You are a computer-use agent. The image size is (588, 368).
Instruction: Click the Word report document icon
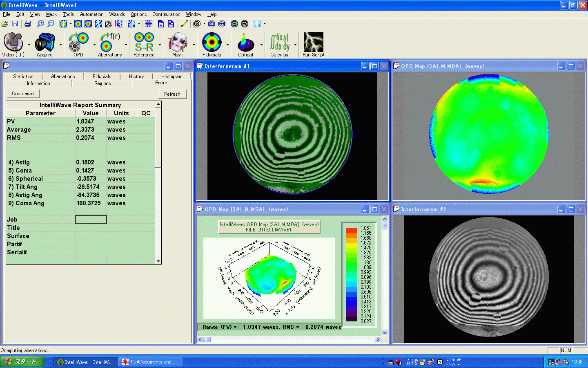(161, 24)
